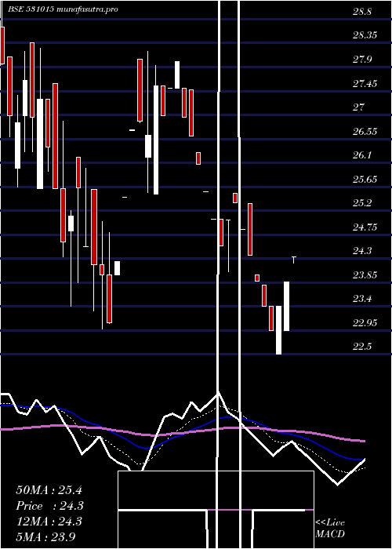392x549 pixels.
Task: Click the 26.1 price axis label
Action: (362, 155)
